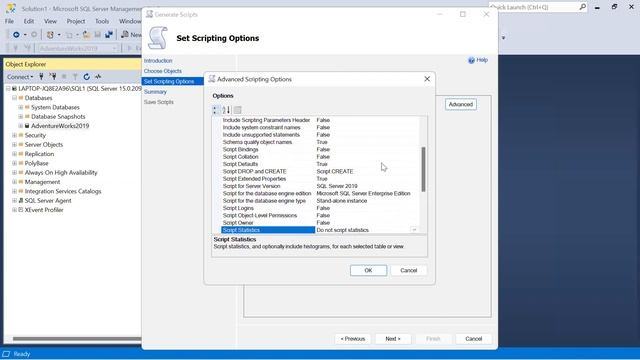Click the New Query toolbar button
The width and height of the screenshot is (640, 360).
pos(131,35)
